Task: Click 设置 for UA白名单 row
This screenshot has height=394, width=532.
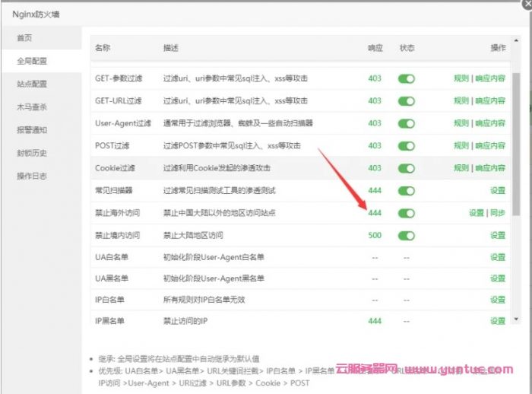Action: (x=497, y=257)
